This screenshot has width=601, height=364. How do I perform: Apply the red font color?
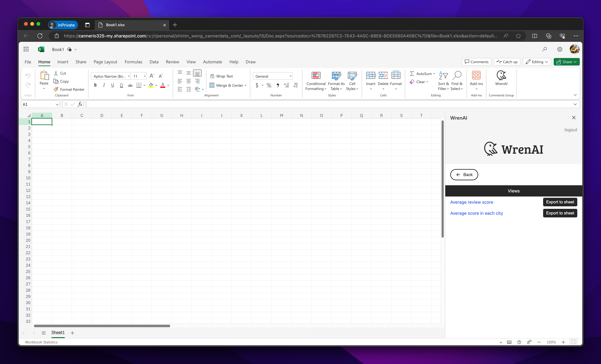coord(163,85)
